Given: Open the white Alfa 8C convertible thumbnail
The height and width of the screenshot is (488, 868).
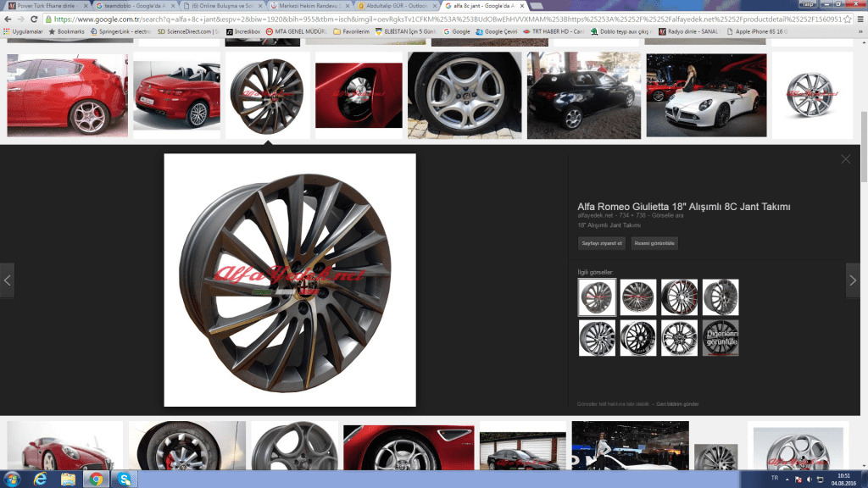Looking at the screenshot, I should pyautogui.click(x=706, y=95).
